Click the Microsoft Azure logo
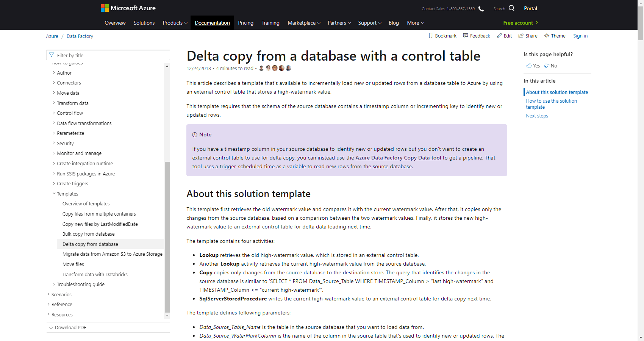This screenshot has height=341, width=644. (x=128, y=8)
